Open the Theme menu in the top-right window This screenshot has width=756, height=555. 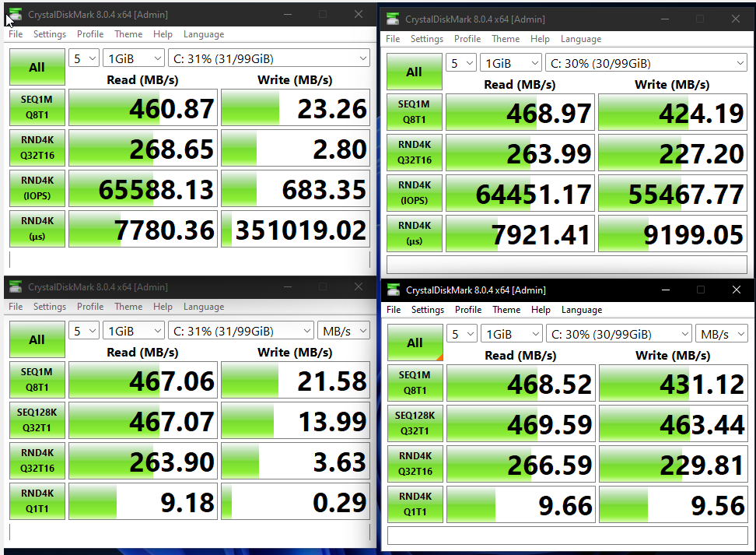pyautogui.click(x=506, y=39)
